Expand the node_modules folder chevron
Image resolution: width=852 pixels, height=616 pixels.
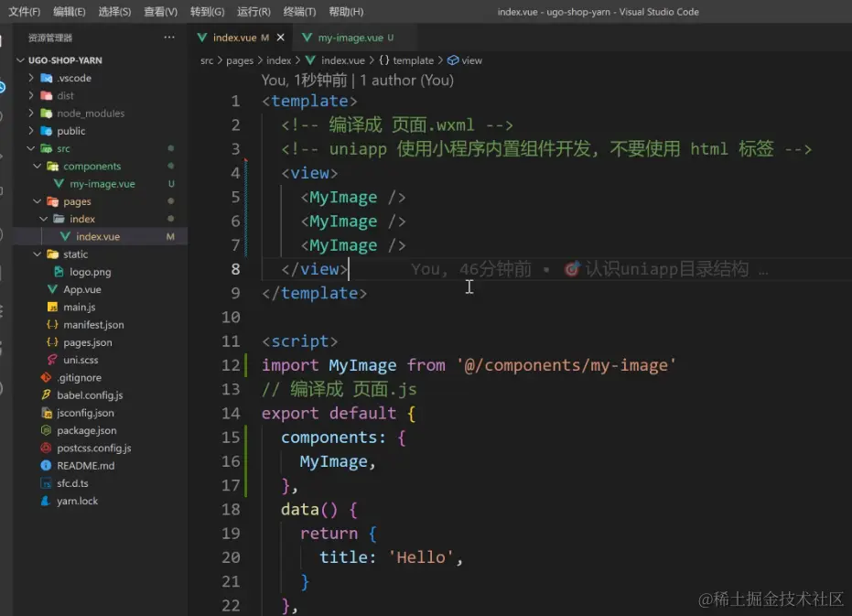31,113
